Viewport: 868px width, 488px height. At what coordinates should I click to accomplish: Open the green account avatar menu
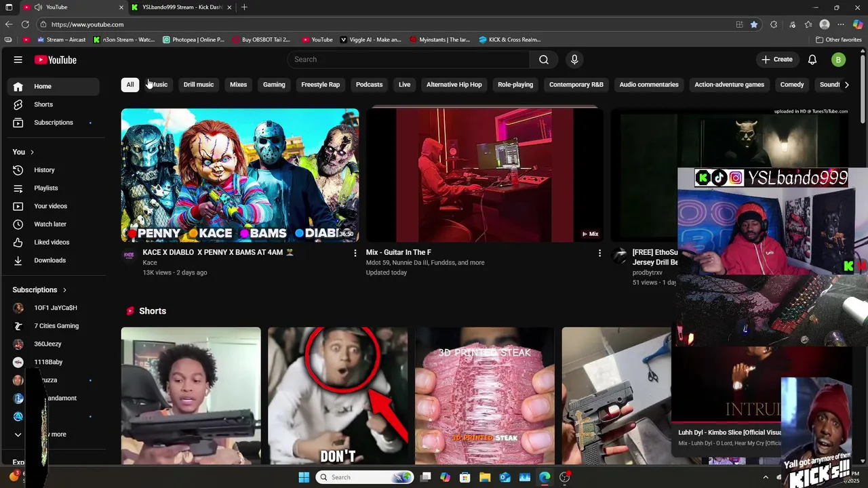pyautogui.click(x=838, y=60)
